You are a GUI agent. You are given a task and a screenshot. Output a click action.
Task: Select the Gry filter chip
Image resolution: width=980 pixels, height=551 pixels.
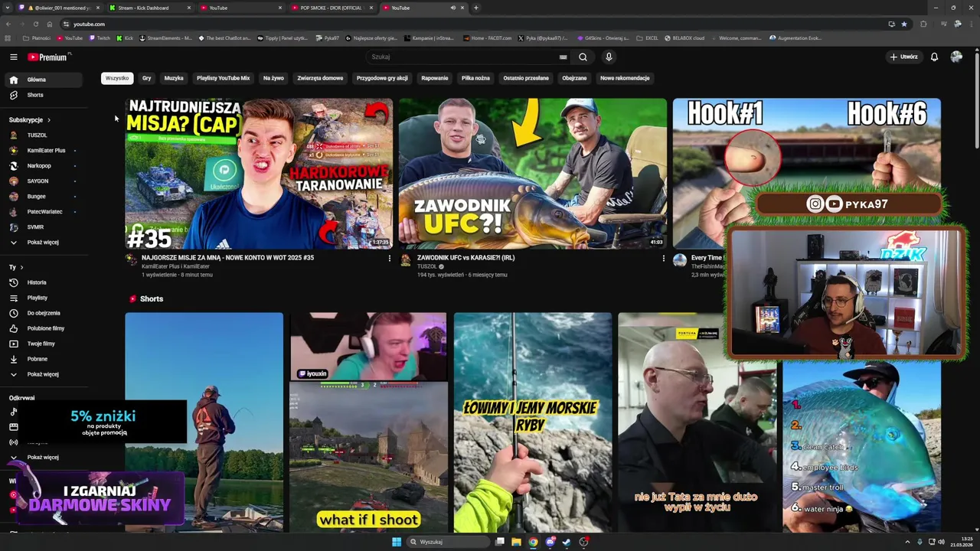point(146,78)
